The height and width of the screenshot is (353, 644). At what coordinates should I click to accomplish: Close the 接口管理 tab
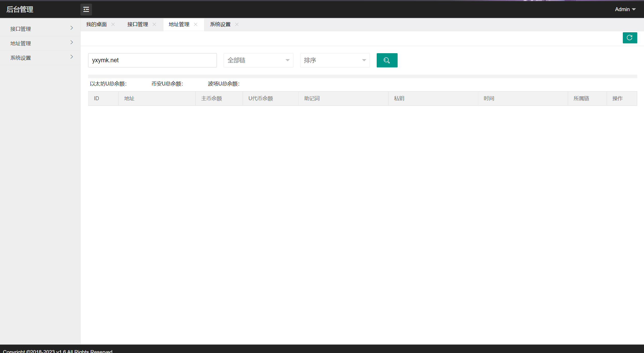[x=154, y=24]
